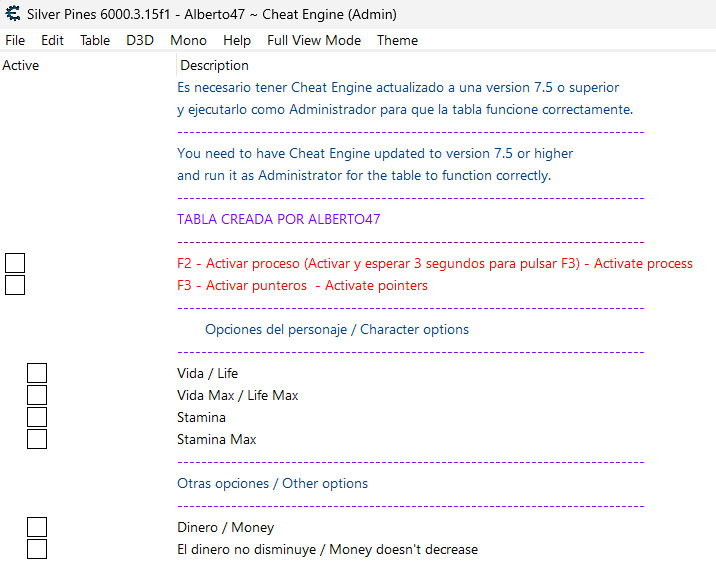Click 'You need to have Cheat Engine updated' line

[x=375, y=153]
